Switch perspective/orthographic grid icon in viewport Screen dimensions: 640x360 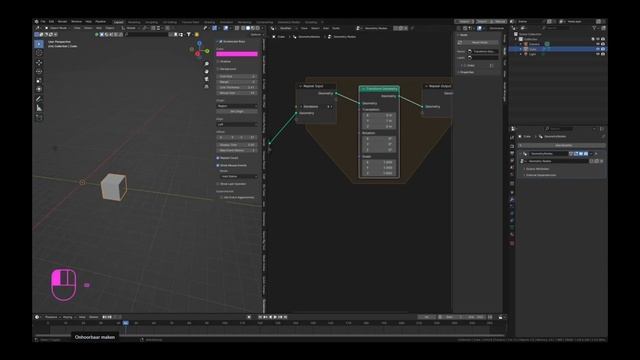(207, 86)
